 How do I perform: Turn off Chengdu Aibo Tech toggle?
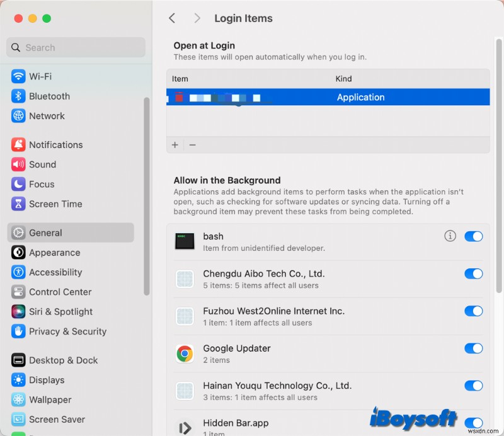[x=474, y=273]
